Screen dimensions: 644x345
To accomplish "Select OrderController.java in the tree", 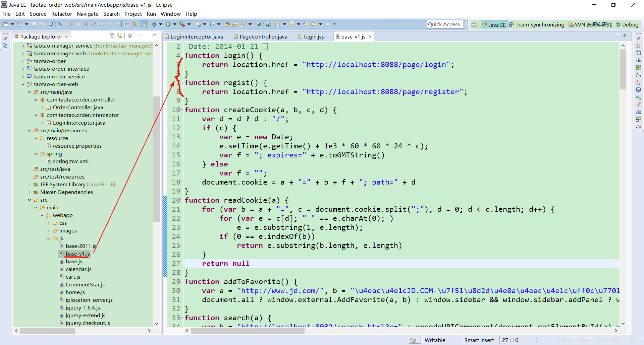I will (78, 108).
